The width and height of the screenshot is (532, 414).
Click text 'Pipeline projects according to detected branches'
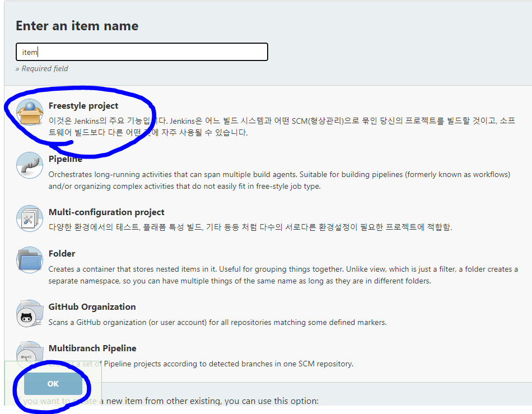[x=200, y=364]
